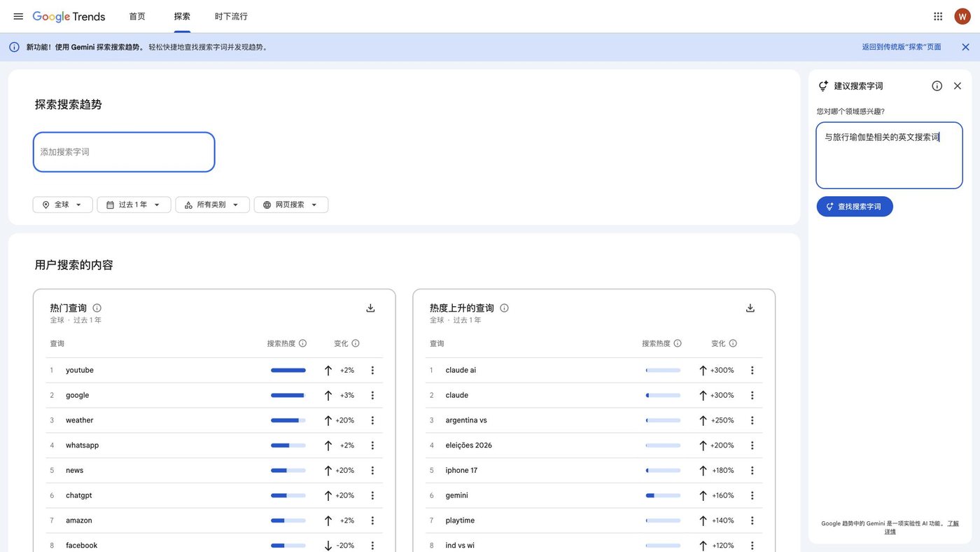Viewport: 980px width, 552px height.
Task: Open the Google apps grid
Action: point(938,16)
